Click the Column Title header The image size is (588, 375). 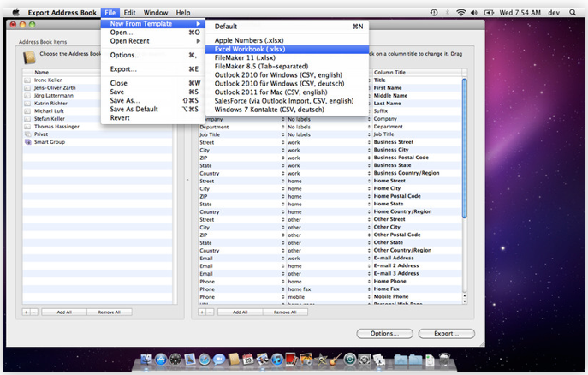(416, 72)
